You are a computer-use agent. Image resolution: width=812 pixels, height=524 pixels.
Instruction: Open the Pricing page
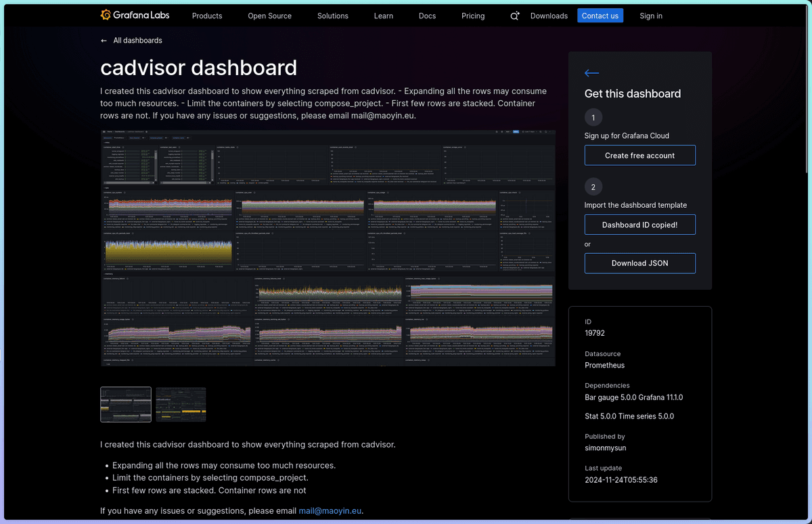click(473, 16)
